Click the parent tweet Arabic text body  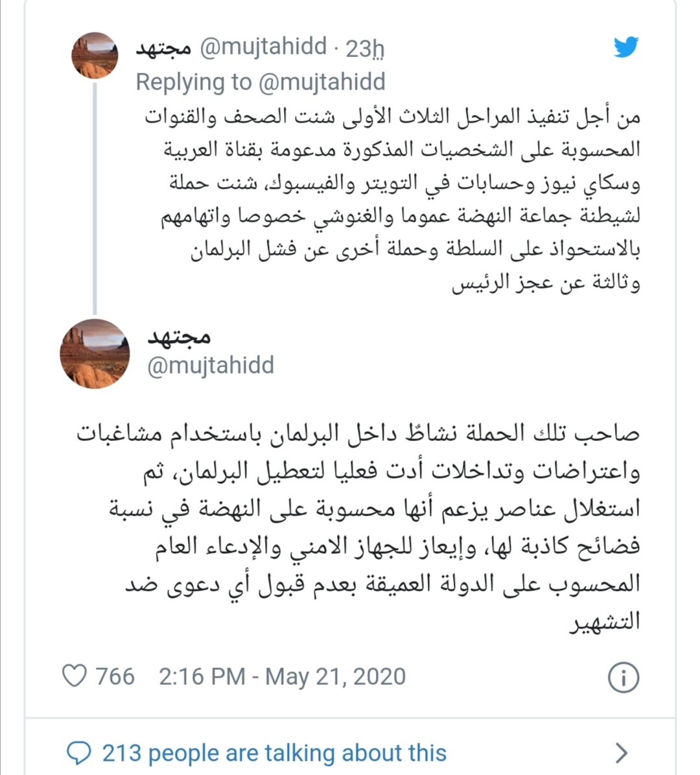(x=393, y=200)
